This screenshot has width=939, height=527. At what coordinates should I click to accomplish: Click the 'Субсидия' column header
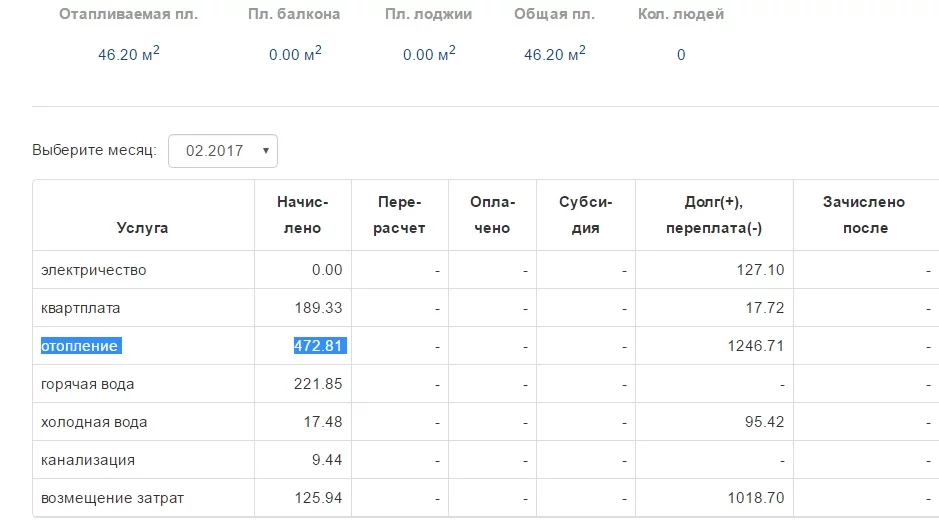tap(585, 215)
